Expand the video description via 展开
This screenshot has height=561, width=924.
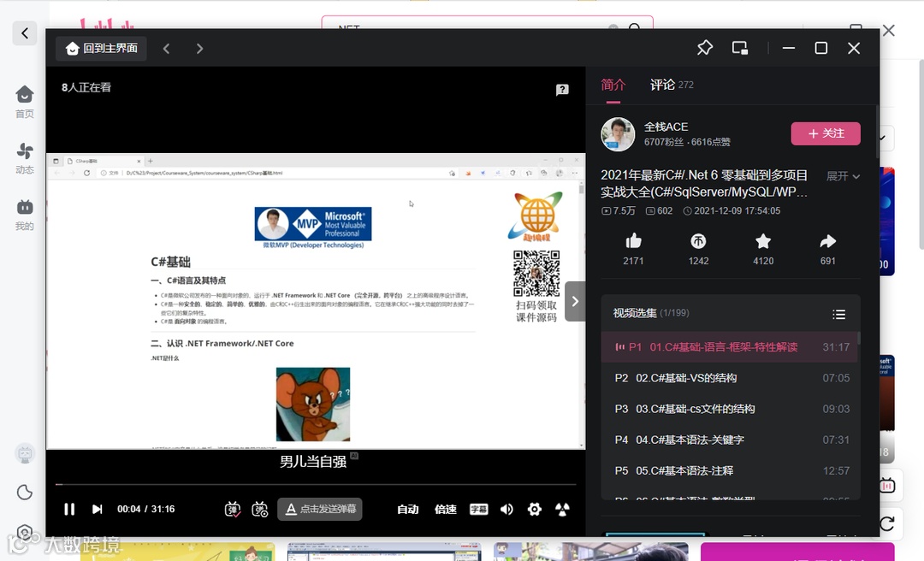(x=843, y=176)
